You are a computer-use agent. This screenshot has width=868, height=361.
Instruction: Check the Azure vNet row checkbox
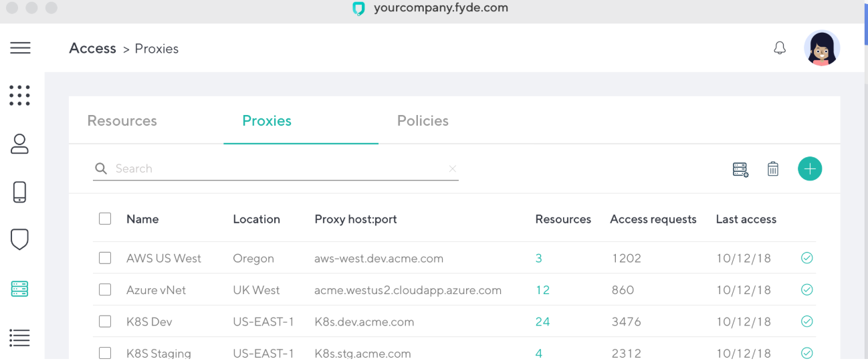coord(105,290)
